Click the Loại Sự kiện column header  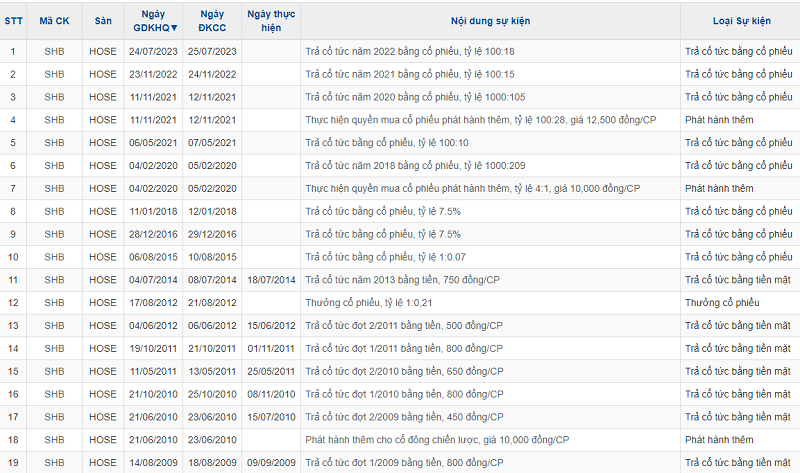[739, 20]
